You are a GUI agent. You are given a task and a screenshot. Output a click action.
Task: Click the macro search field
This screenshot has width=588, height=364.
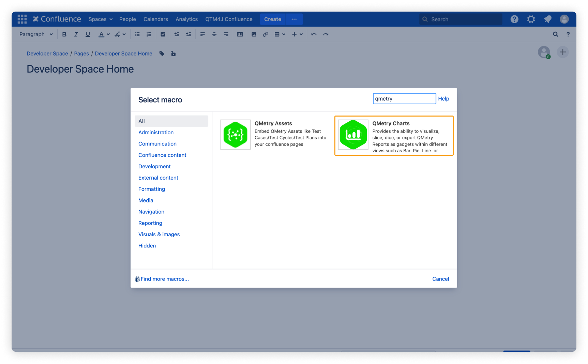404,98
